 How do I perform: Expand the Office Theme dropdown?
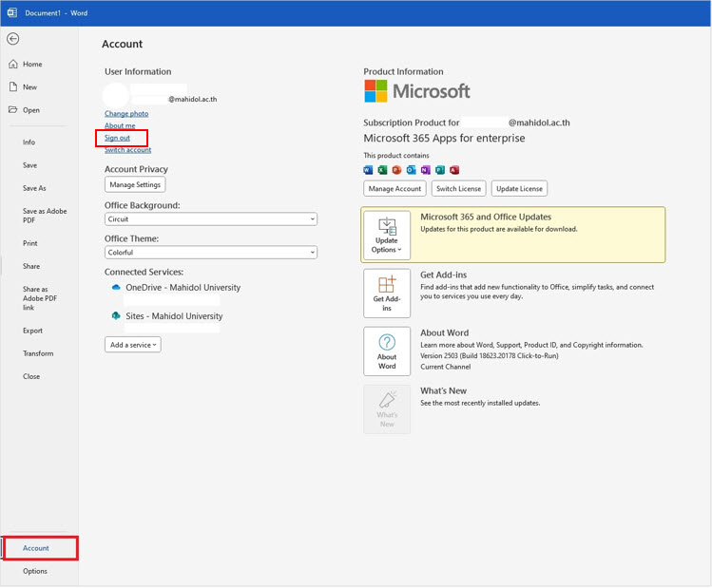(211, 253)
